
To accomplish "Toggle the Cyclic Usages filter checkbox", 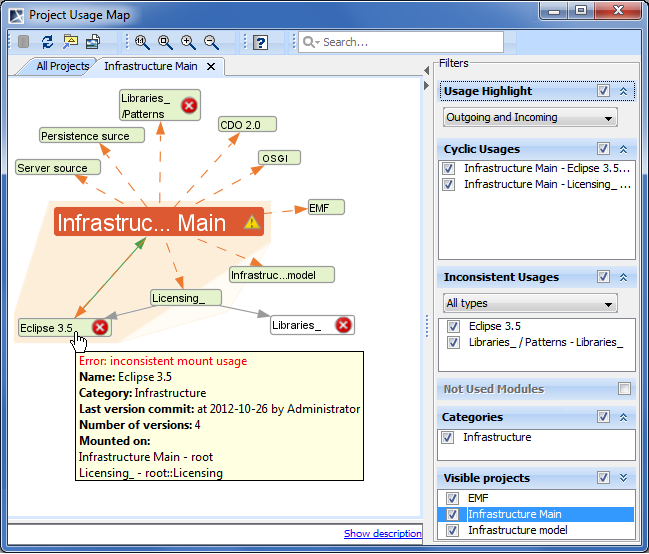I will (603, 149).
